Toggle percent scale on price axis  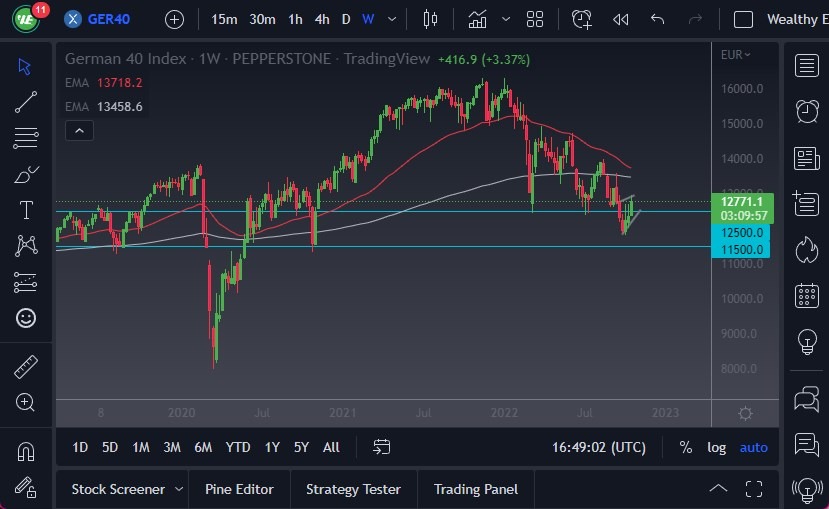[685, 447]
